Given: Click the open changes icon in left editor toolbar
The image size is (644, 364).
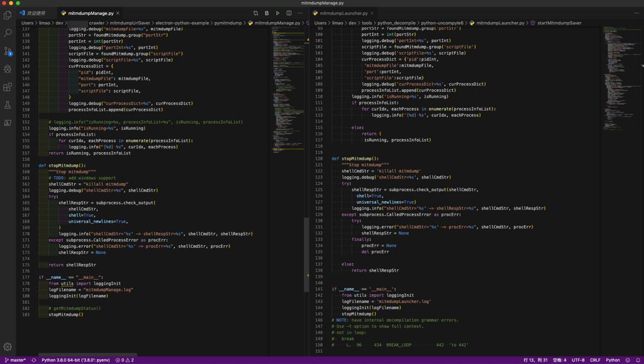Looking at the screenshot, I should (255, 13).
